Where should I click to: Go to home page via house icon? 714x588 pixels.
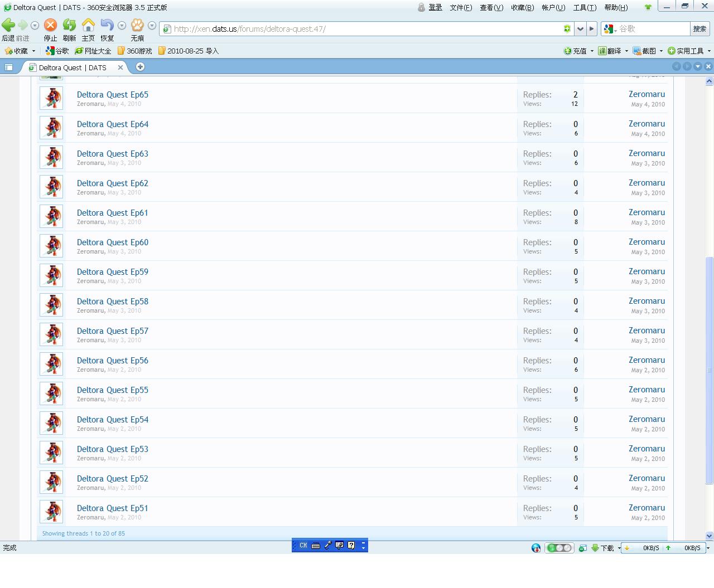[88, 25]
